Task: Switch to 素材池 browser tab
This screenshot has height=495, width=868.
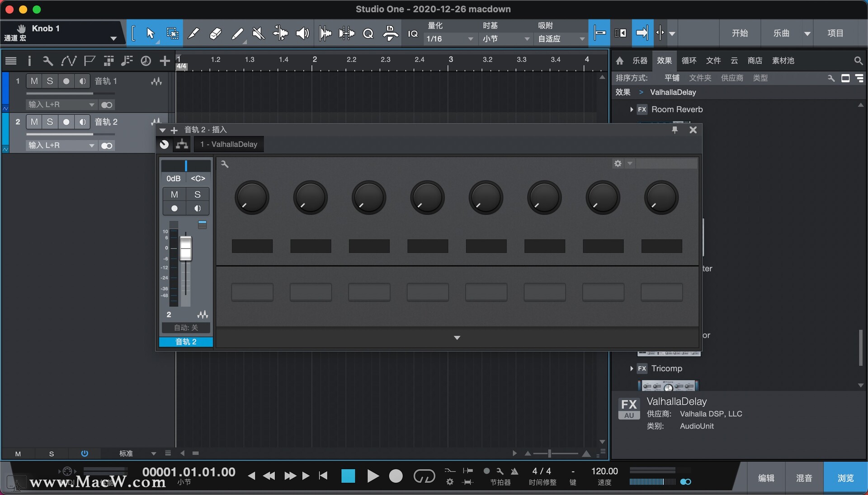Action: coord(783,61)
